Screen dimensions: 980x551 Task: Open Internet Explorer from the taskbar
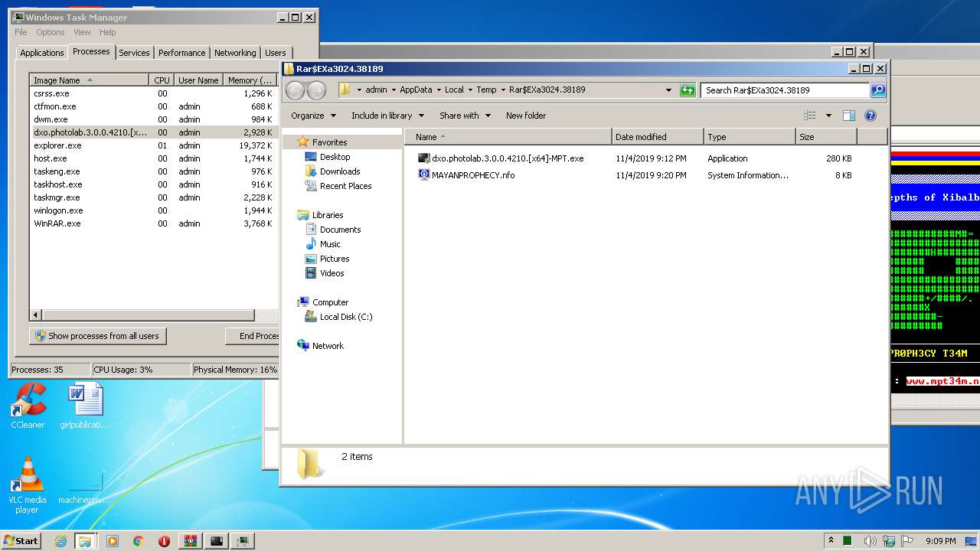(x=61, y=541)
